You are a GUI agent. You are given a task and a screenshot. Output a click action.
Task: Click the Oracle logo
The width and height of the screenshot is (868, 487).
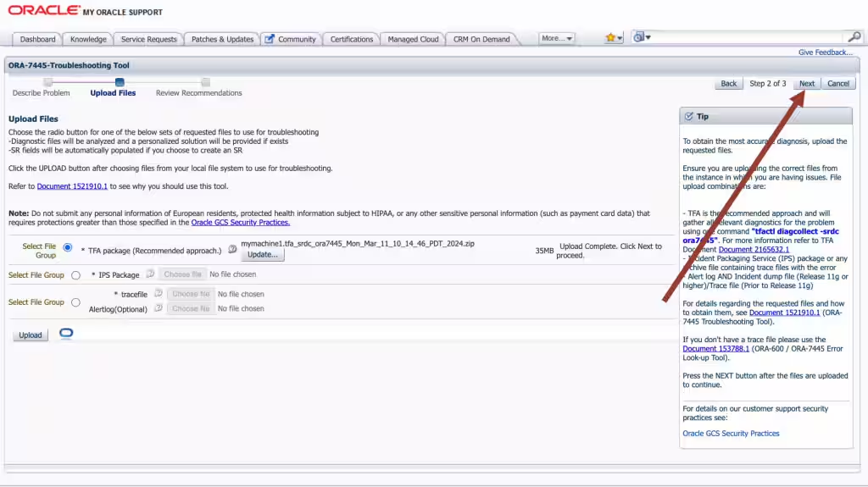(44, 10)
